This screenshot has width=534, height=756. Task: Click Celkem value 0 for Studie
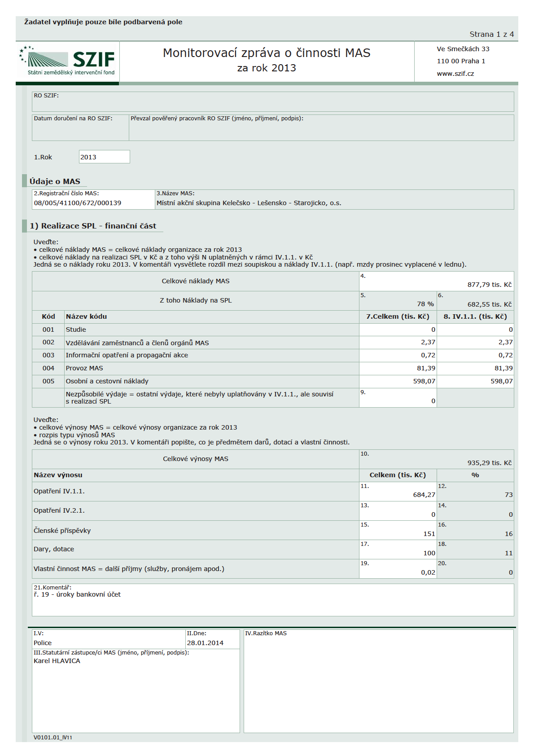click(x=398, y=330)
